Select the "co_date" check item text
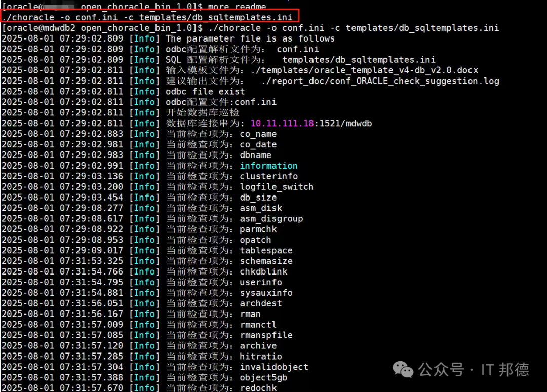Image resolution: width=547 pixels, height=392 pixels. (258, 144)
